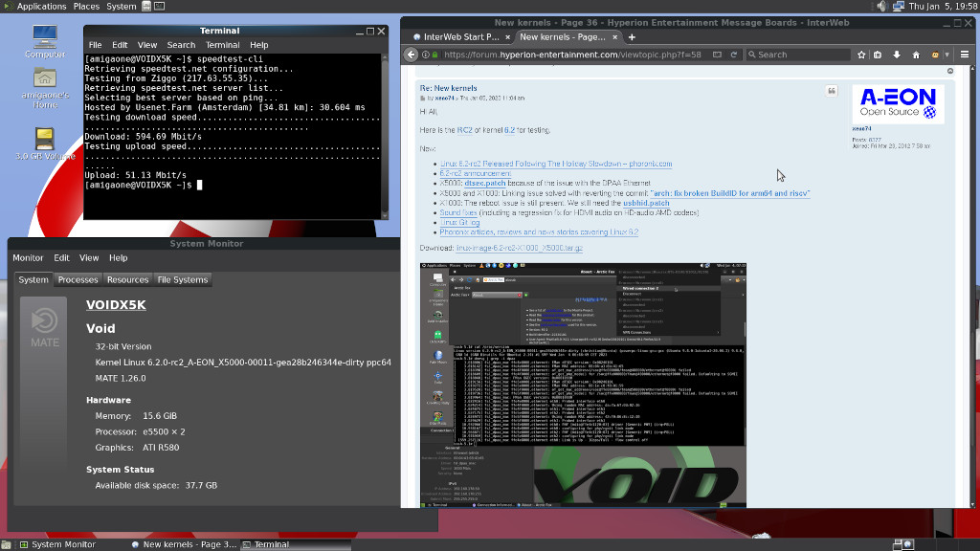This screenshot has width=980, height=551.
Task: Show bookmarks library icon
Action: click(x=878, y=55)
